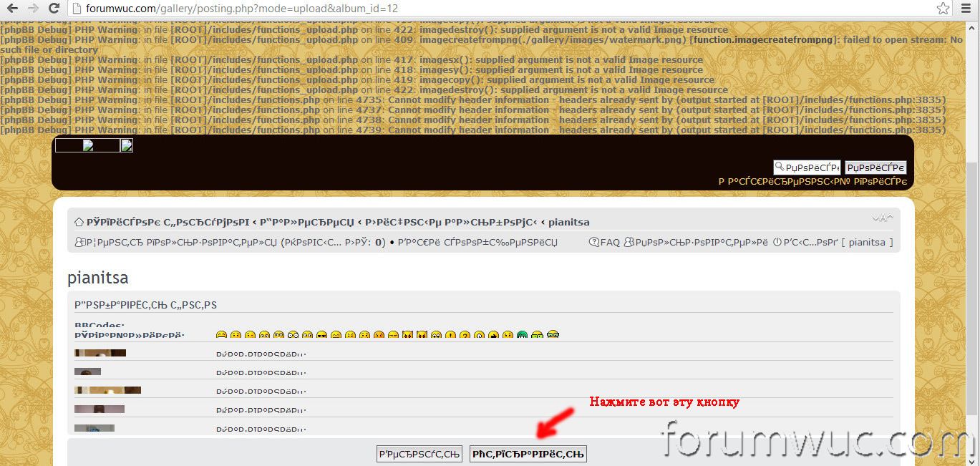Click the browser back arrow

(x=13, y=9)
